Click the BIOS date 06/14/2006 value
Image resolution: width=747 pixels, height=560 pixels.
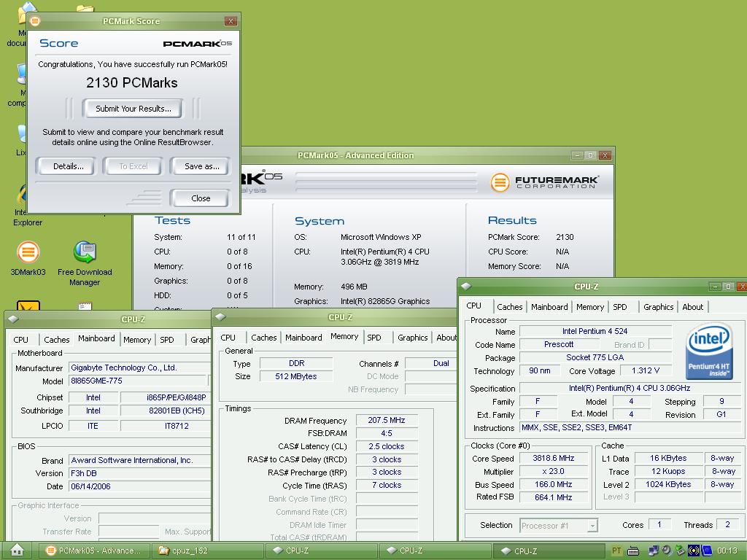139,486
